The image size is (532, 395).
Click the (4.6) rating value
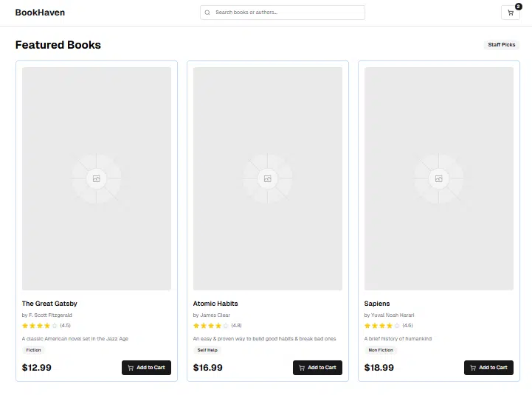[408, 326]
